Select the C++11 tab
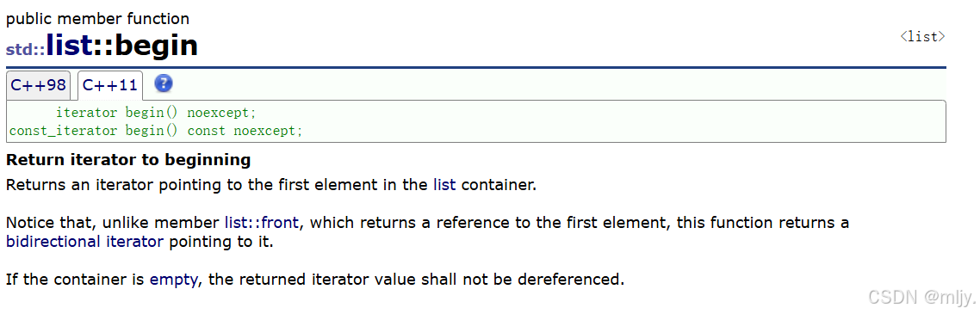The height and width of the screenshot is (314, 980). [110, 85]
